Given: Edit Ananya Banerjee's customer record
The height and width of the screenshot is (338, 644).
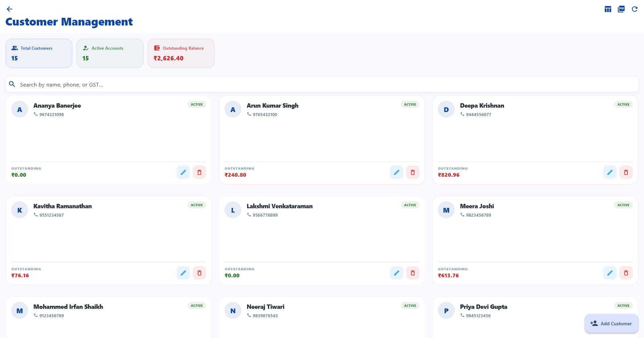Looking at the screenshot, I should click(x=183, y=172).
